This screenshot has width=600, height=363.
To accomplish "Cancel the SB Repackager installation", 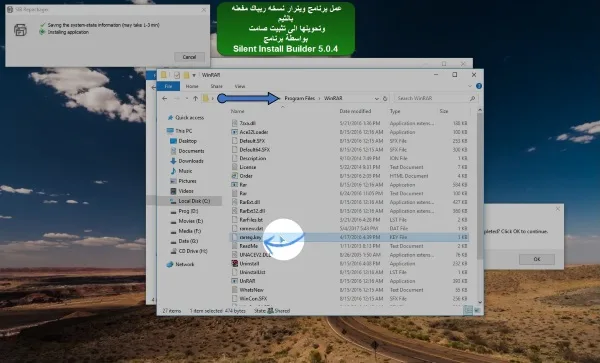I will 189,57.
